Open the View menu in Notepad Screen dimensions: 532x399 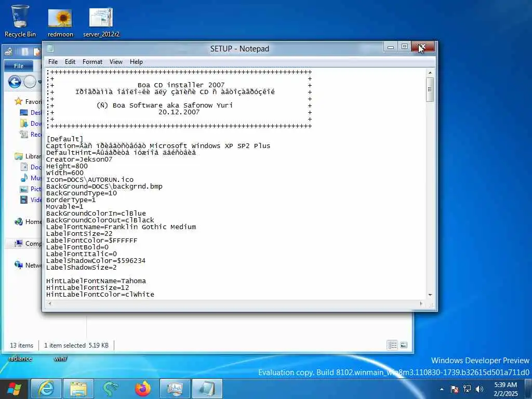(x=116, y=62)
